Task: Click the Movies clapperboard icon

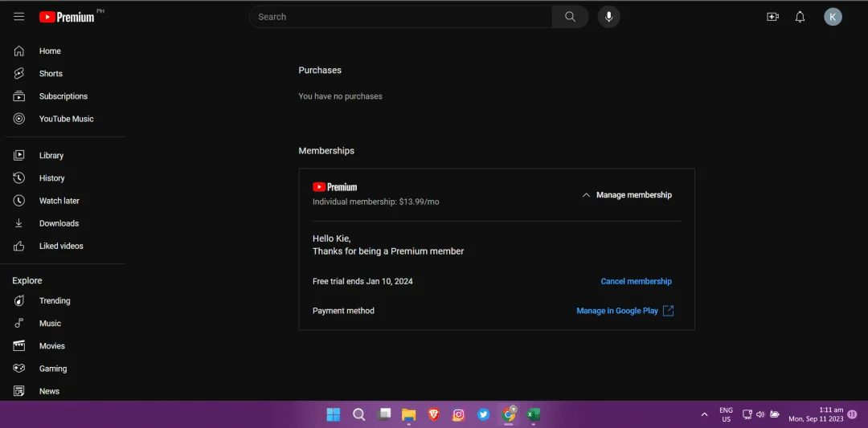Action: tap(18, 346)
